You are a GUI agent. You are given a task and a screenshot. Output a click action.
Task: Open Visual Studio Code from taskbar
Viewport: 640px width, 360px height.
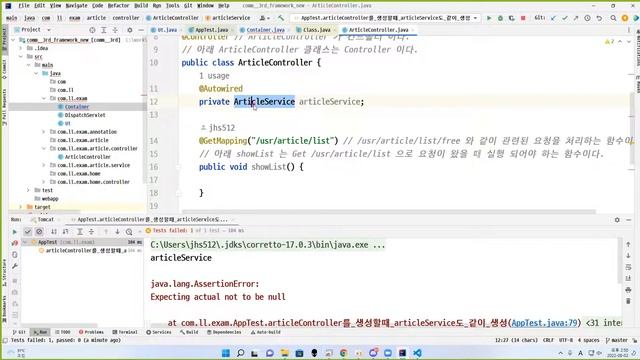(417, 353)
